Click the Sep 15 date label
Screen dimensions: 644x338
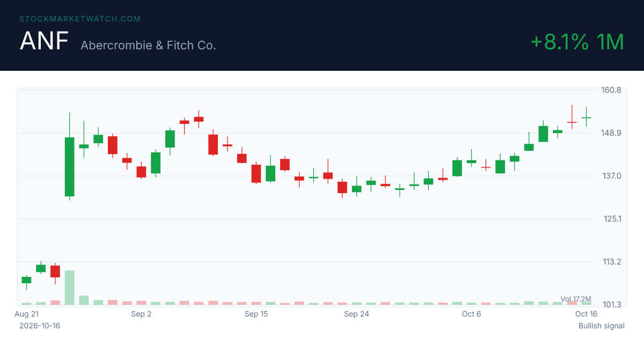(256, 314)
